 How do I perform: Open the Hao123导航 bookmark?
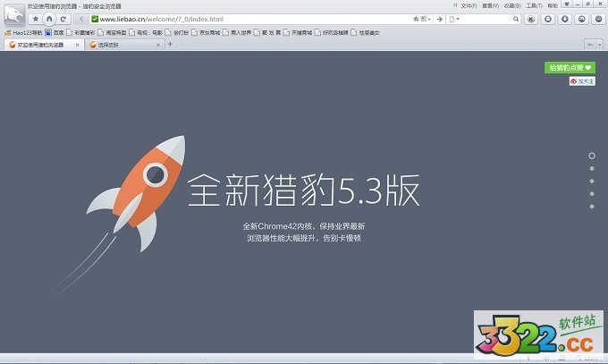pos(23,32)
